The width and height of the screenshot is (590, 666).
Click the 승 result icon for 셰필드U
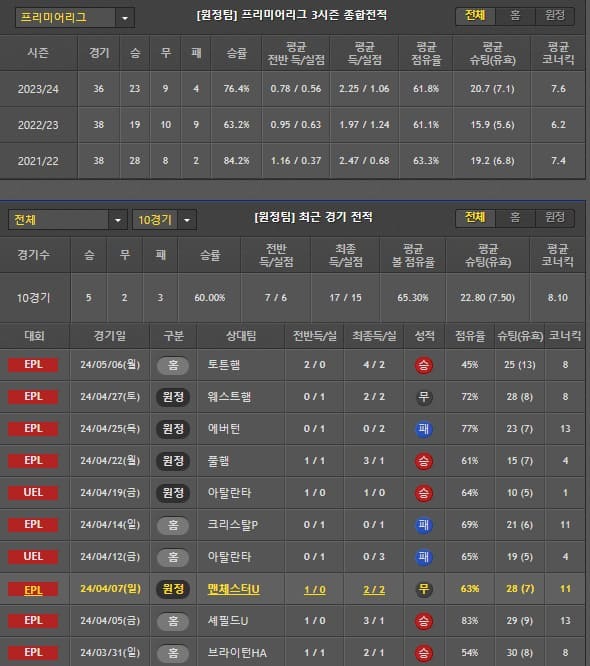pyautogui.click(x=423, y=621)
